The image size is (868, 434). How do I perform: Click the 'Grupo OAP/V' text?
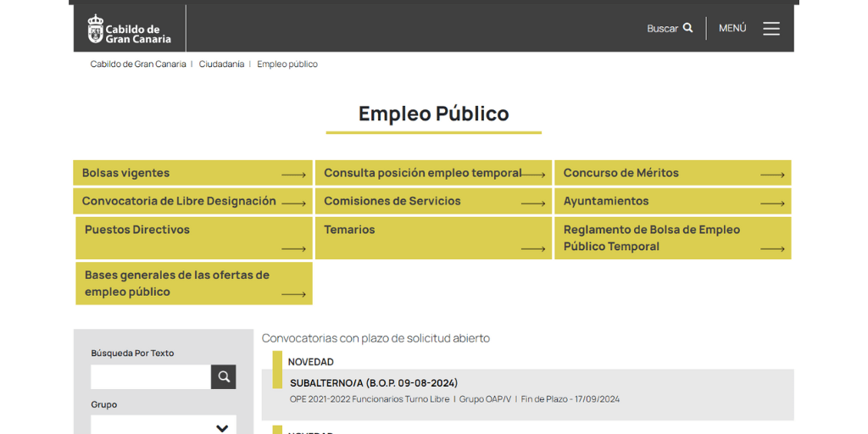pos(485,399)
